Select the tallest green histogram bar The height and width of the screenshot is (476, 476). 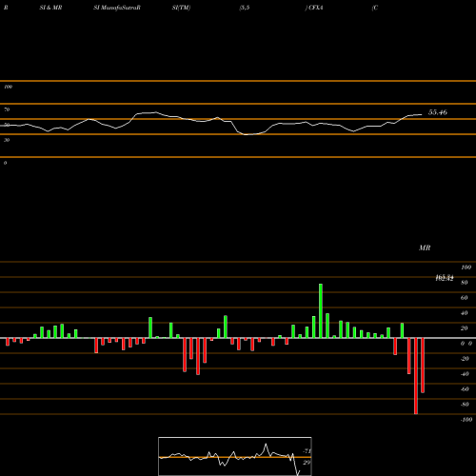tap(321, 310)
